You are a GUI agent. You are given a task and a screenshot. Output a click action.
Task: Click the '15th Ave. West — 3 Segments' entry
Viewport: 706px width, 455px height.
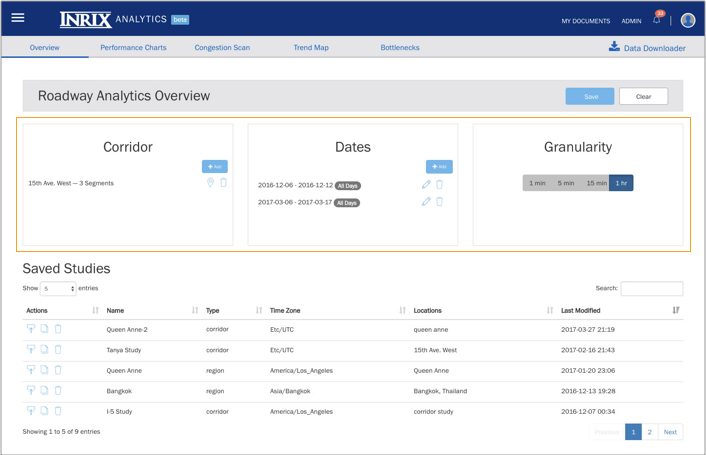click(x=71, y=183)
